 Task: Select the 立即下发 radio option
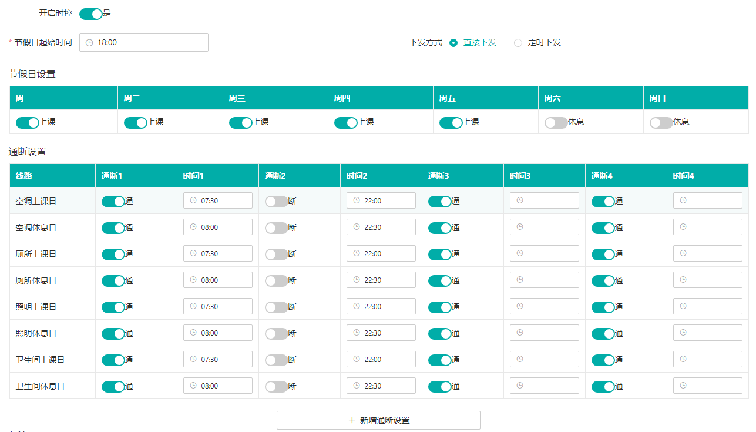coord(453,42)
